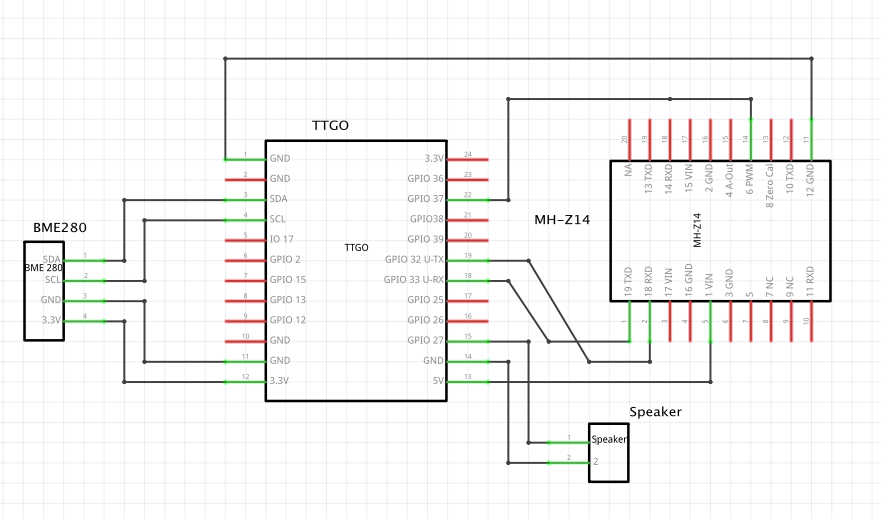Select the TTGO 3.3V pin 12
Viewport: 881px width, 519px height.
pos(244,381)
